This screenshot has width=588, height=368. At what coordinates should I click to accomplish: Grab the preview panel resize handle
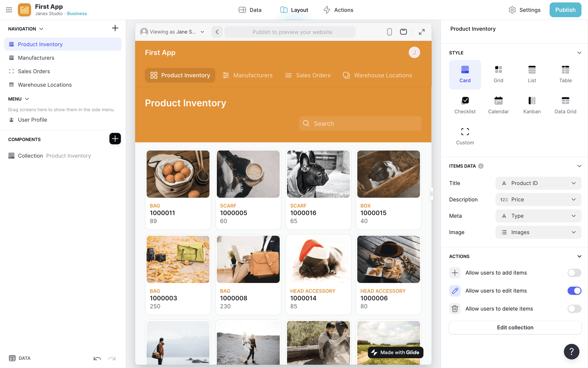click(x=432, y=194)
